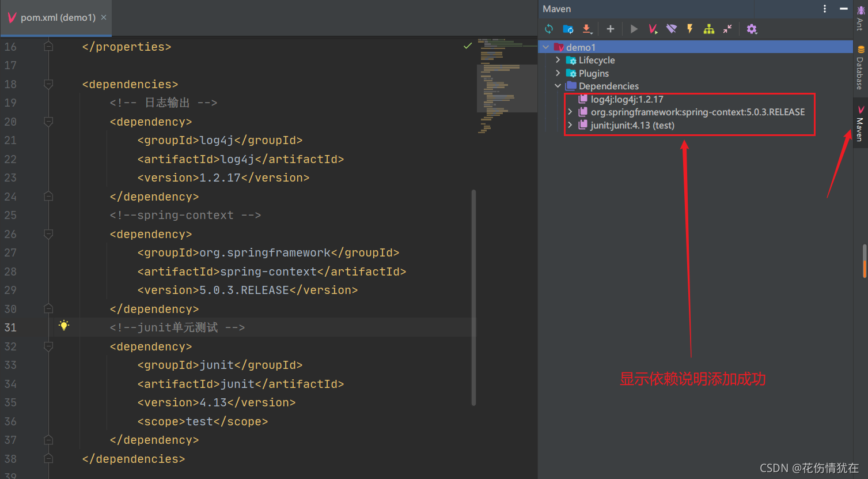Screen dimensions: 868x479
Task: Execute Maven goal icon
Action: point(653,29)
